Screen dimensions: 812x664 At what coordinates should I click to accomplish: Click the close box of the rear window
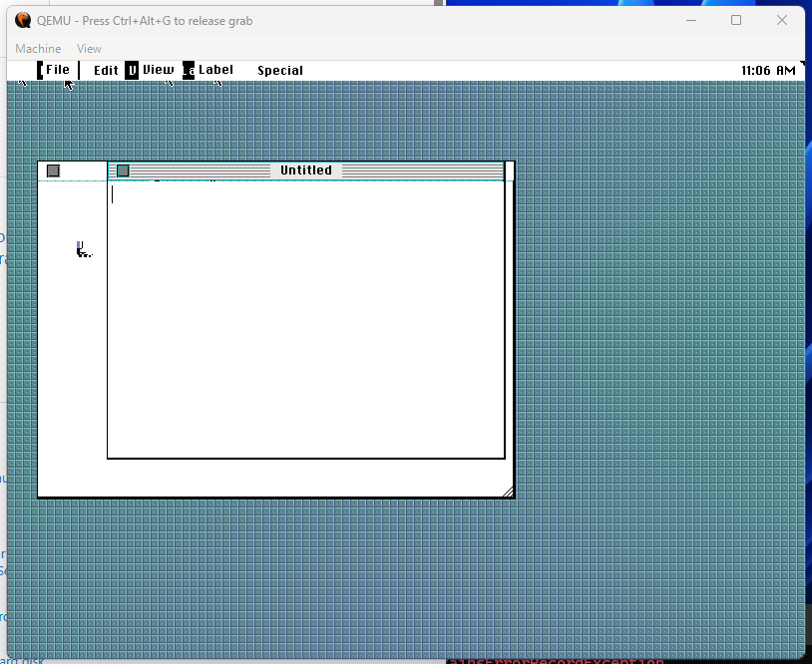pos(53,170)
